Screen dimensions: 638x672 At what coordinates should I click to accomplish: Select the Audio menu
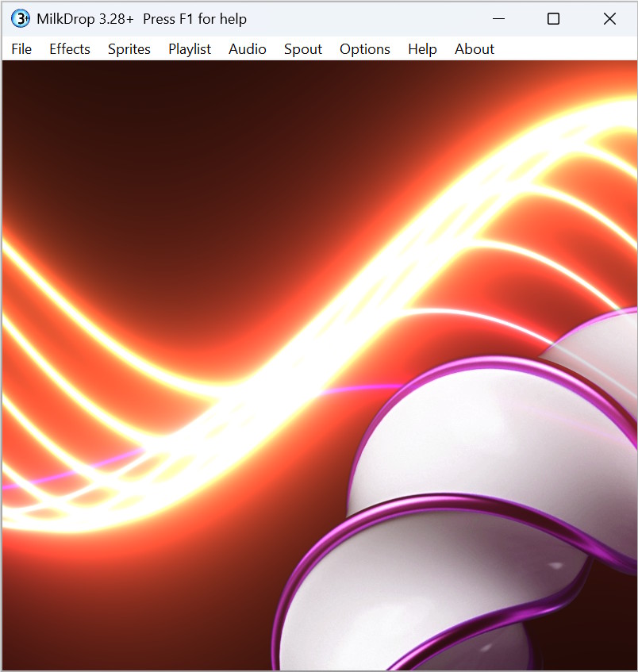(248, 49)
